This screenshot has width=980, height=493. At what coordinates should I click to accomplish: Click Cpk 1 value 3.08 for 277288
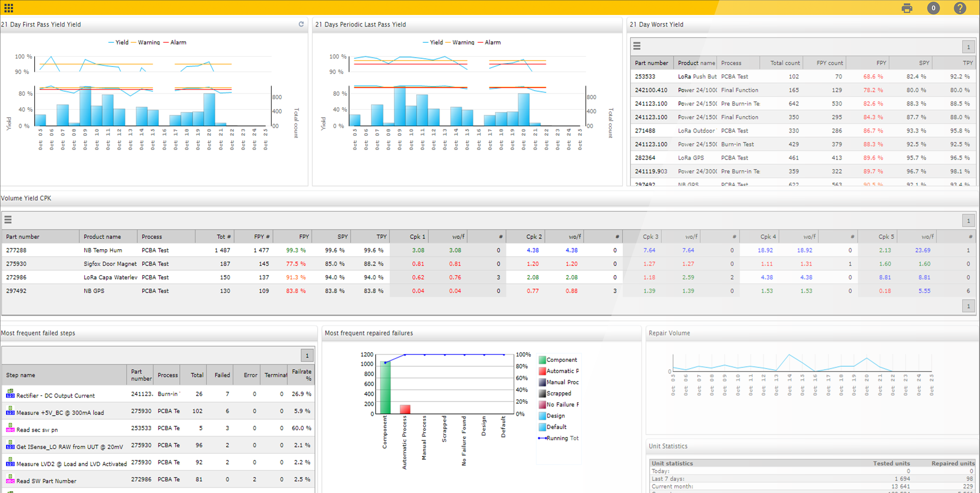pyautogui.click(x=418, y=250)
